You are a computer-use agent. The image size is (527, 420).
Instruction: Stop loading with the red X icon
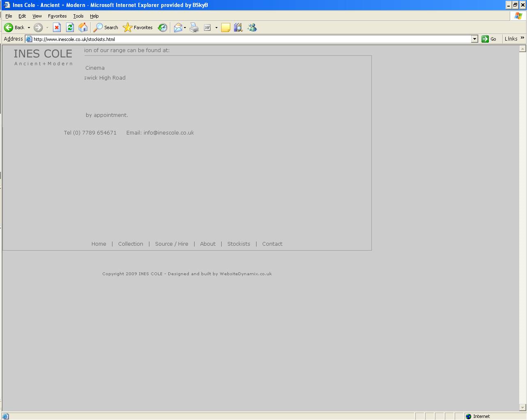[57, 27]
